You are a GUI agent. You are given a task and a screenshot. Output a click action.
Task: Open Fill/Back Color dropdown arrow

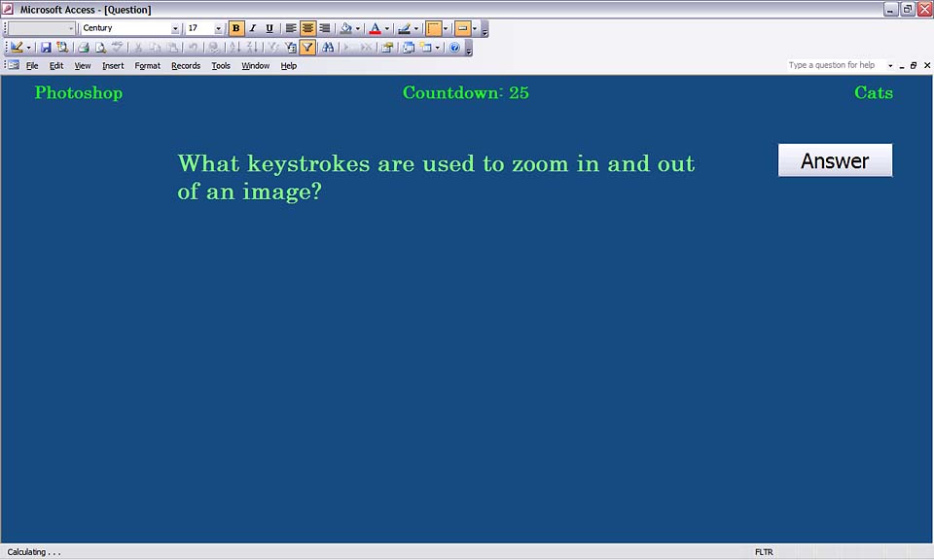[x=357, y=28]
